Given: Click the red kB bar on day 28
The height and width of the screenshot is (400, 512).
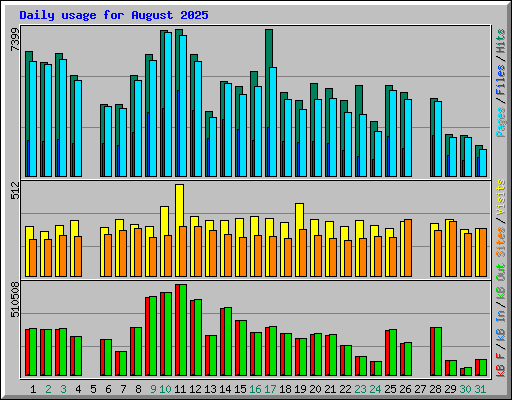Looking at the screenshot, I should (432, 352).
